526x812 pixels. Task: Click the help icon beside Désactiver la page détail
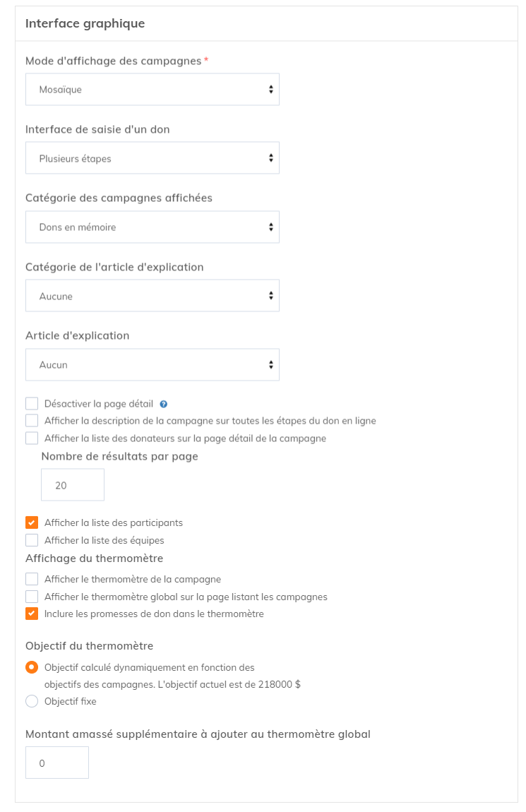click(x=164, y=405)
